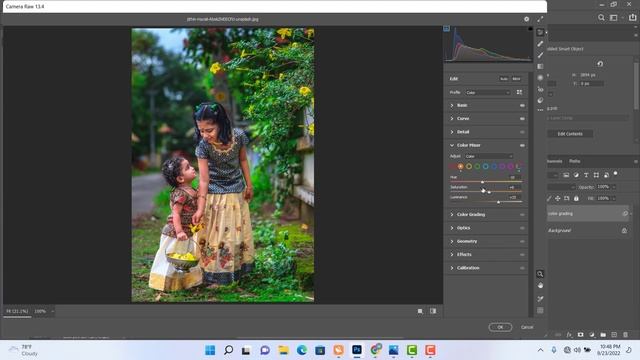The height and width of the screenshot is (360, 640).
Task: Switch to the Paths tab in Photoshop
Action: (575, 161)
